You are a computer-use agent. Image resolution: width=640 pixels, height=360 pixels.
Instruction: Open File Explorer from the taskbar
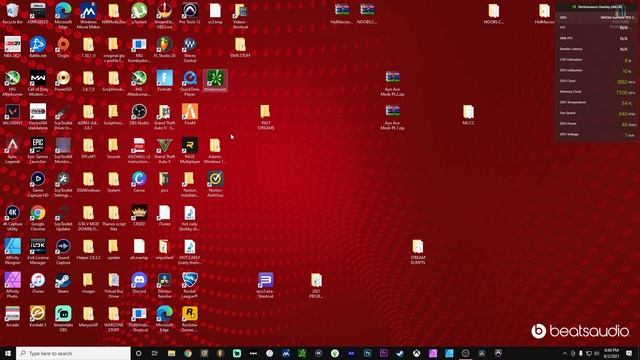[171, 353]
